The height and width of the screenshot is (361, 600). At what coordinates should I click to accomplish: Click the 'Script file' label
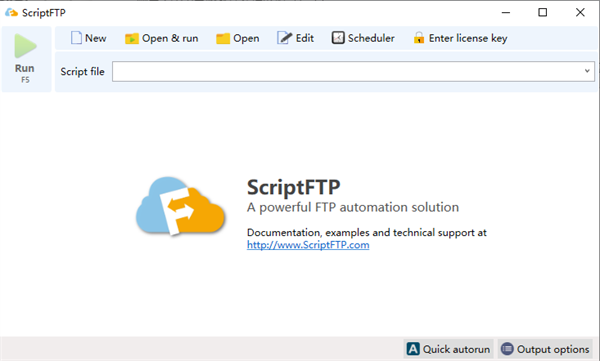coord(82,72)
